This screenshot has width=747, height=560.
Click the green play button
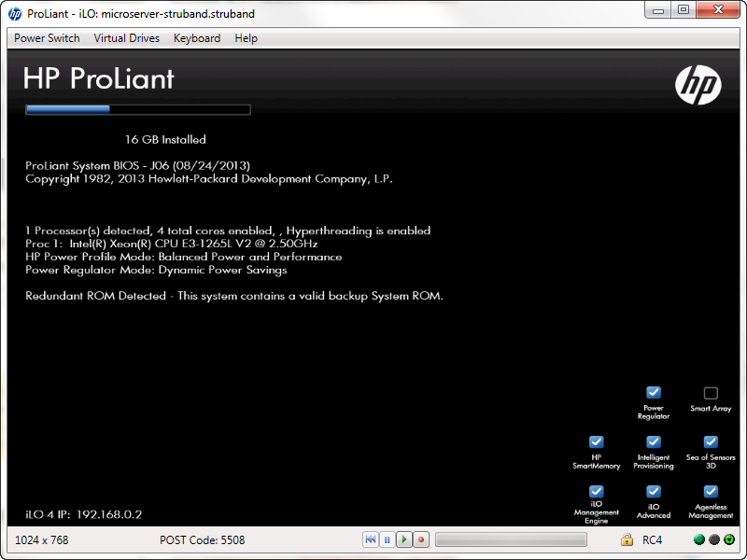(x=403, y=539)
